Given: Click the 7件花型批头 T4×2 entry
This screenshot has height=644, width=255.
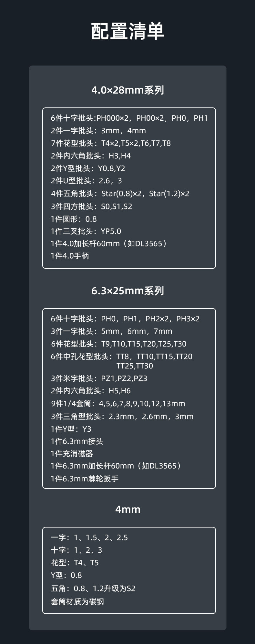Looking at the screenshot, I should click(111, 143).
